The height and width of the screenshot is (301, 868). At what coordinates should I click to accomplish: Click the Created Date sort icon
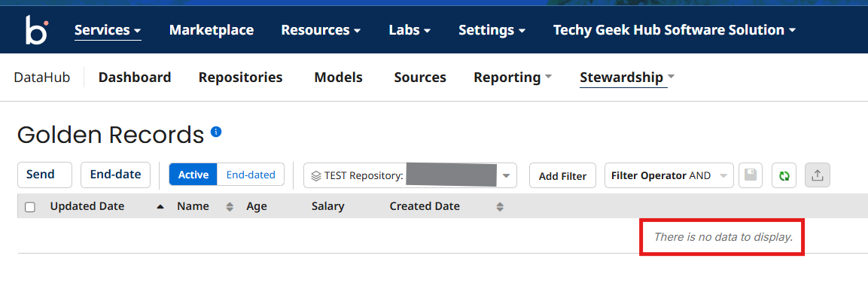(499, 206)
